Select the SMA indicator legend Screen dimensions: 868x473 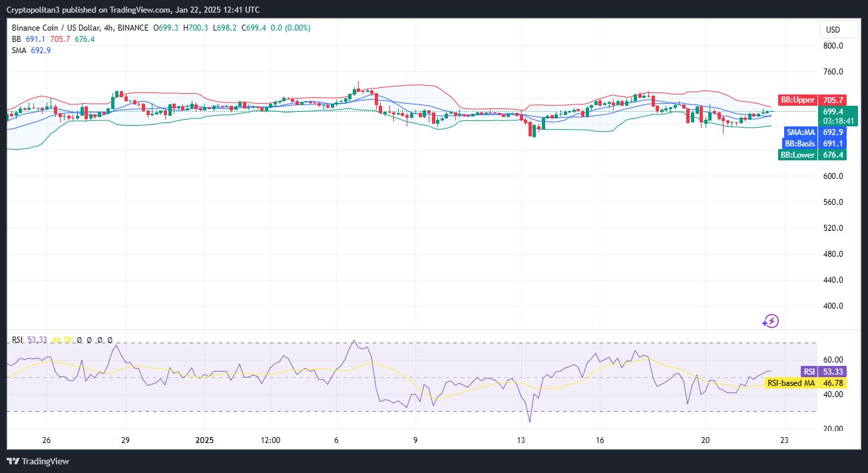(x=19, y=51)
